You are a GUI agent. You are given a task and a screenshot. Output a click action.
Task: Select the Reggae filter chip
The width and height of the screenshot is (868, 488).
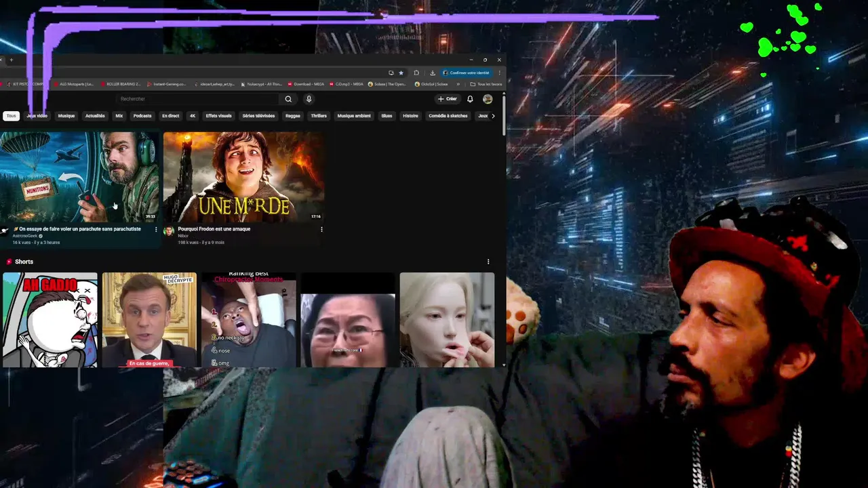[293, 116]
